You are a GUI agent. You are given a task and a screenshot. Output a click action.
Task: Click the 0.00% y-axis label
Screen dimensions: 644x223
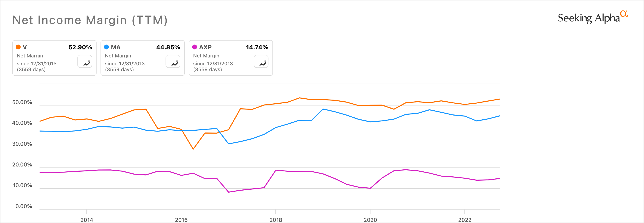tap(23, 206)
